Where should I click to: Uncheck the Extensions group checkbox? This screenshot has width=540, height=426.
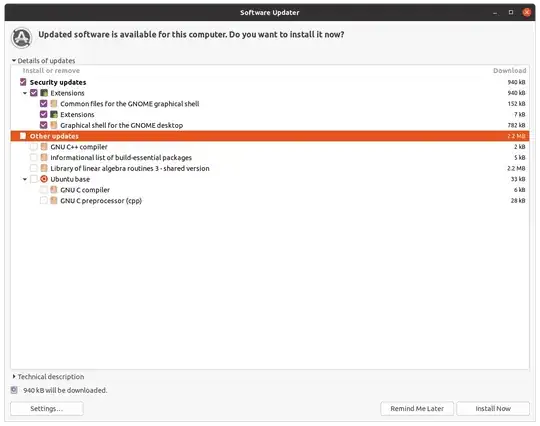pyautogui.click(x=33, y=93)
